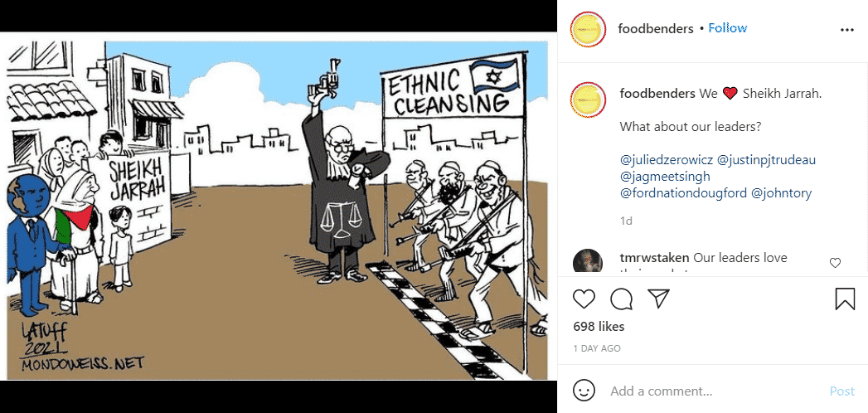Open @fordnationdougford mention
This screenshot has height=413, width=868.
683,194
